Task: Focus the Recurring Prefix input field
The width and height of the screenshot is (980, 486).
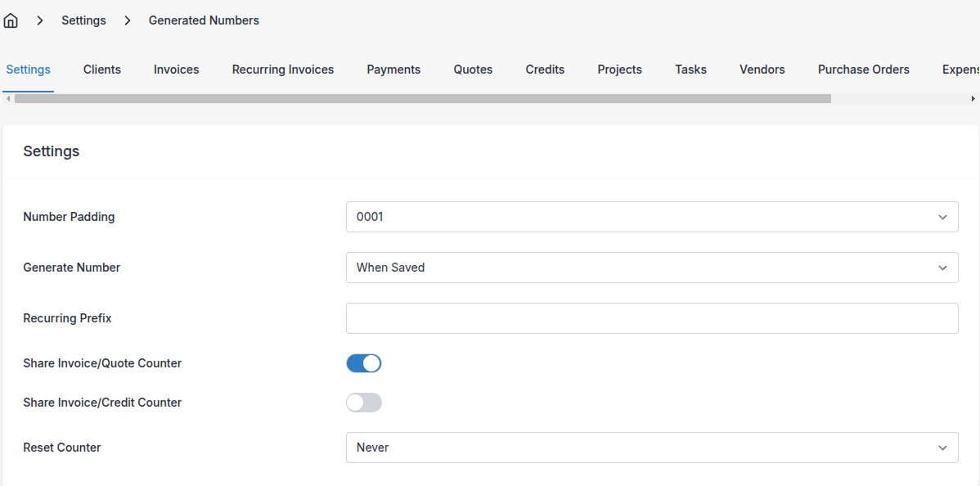Action: 652,318
